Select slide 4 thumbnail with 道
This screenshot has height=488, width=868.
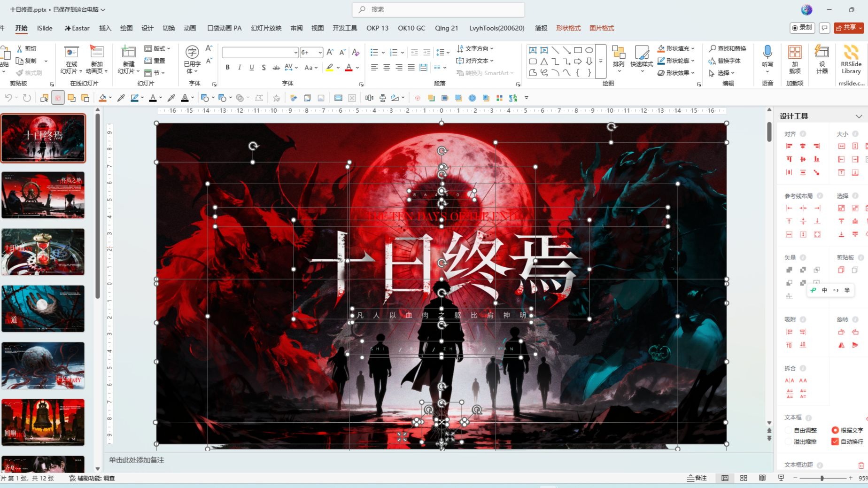click(43, 309)
